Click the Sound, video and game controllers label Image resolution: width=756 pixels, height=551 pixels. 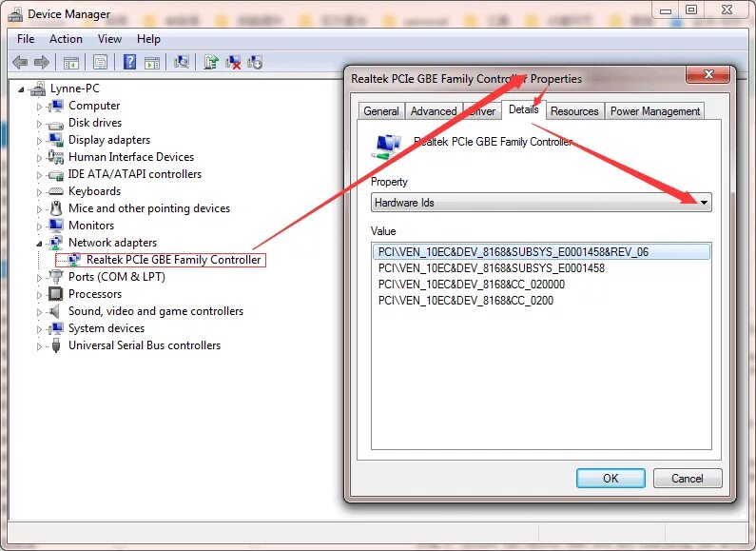tap(156, 311)
